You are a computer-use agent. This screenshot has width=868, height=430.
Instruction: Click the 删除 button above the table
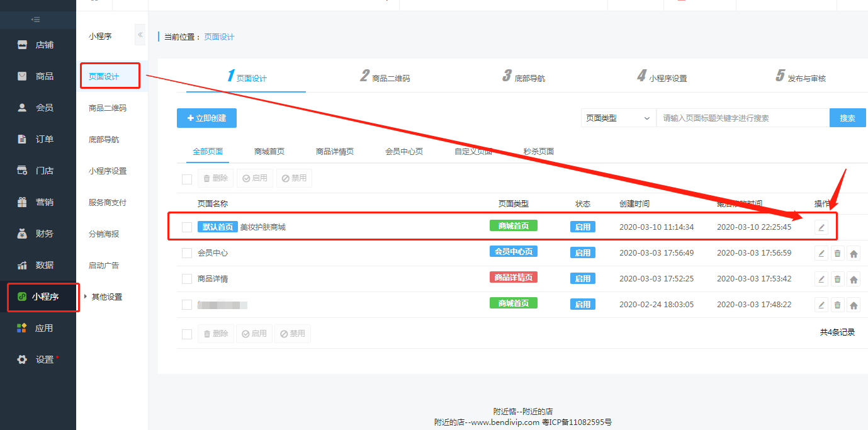216,178
